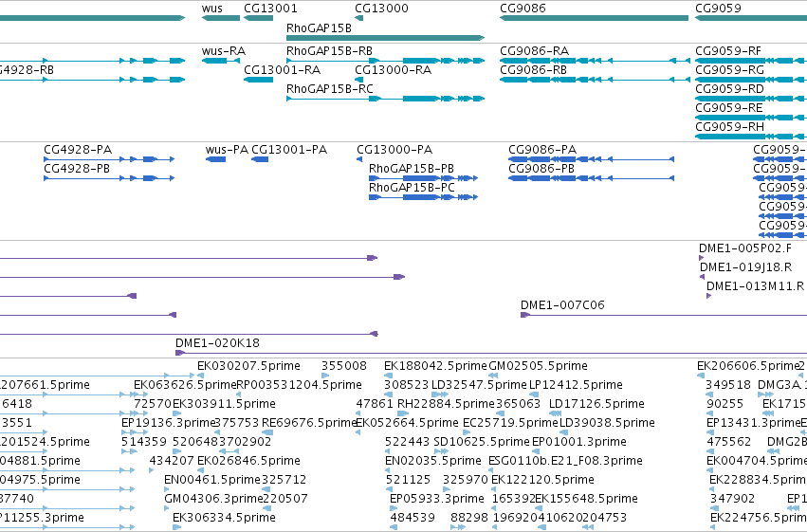Select the CG9059-RG transcript label
807x532 pixels.
729,70
